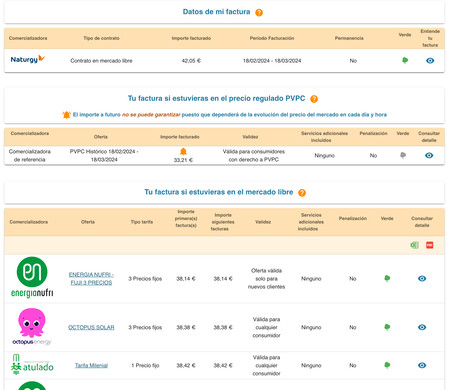450x390 pixels.
Task: Click green leaf in Energia Nufri row
Action: point(387,278)
